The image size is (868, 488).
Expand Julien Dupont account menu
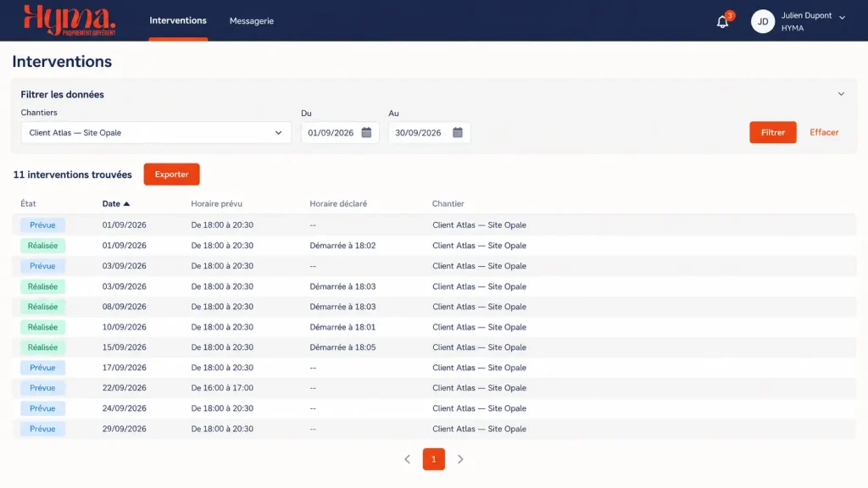(842, 18)
